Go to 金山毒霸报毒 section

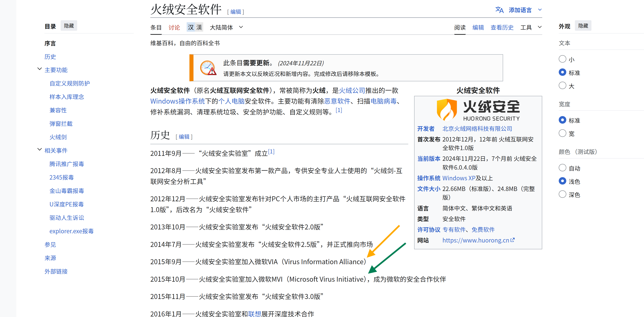click(67, 191)
